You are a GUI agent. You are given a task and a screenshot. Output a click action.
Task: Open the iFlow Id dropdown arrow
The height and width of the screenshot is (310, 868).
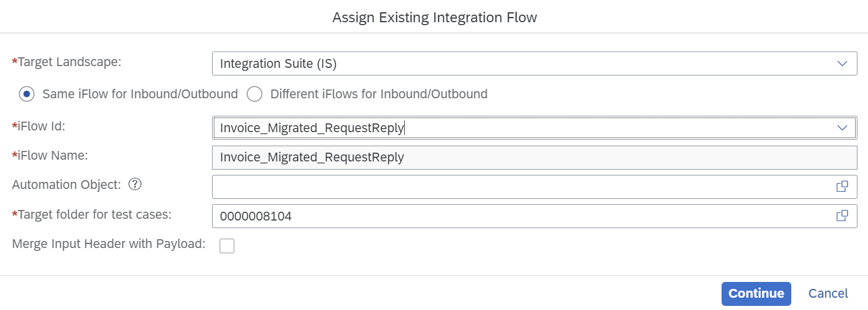coord(842,128)
